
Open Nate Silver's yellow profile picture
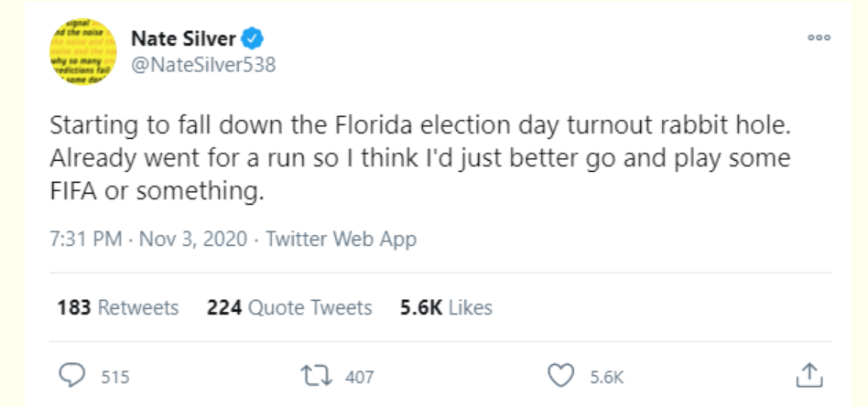[83, 52]
